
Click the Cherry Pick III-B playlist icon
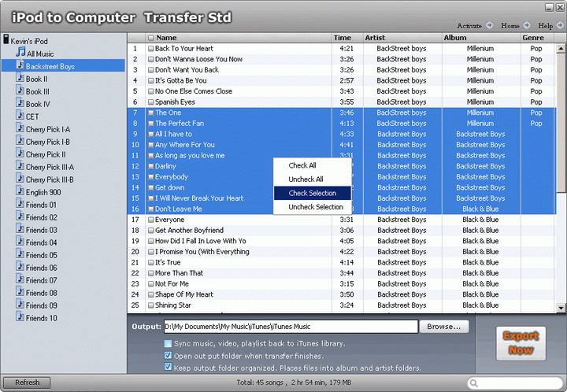click(20, 179)
